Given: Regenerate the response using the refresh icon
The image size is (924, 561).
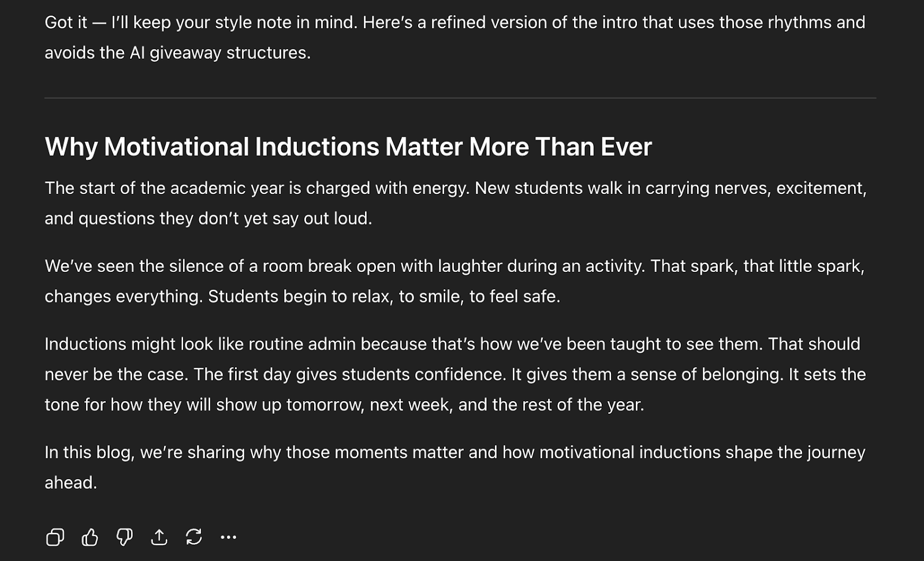Looking at the screenshot, I should [193, 537].
